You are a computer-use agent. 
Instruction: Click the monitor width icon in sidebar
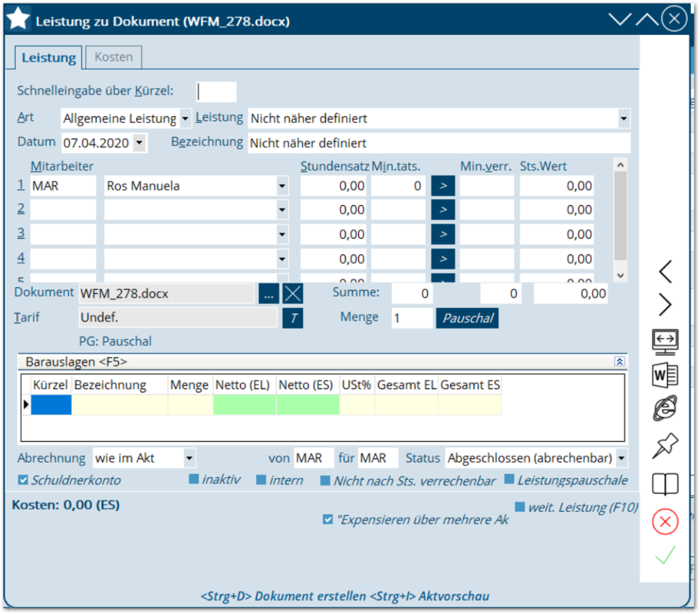coord(664,341)
